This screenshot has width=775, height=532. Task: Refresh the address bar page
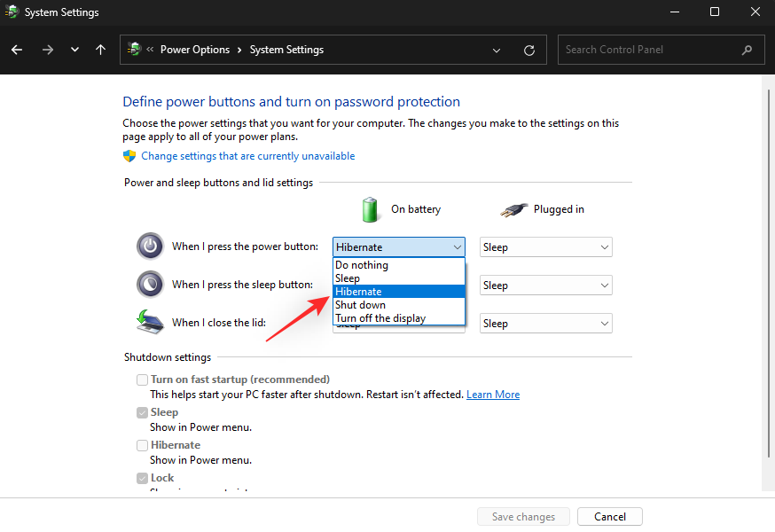pos(528,50)
